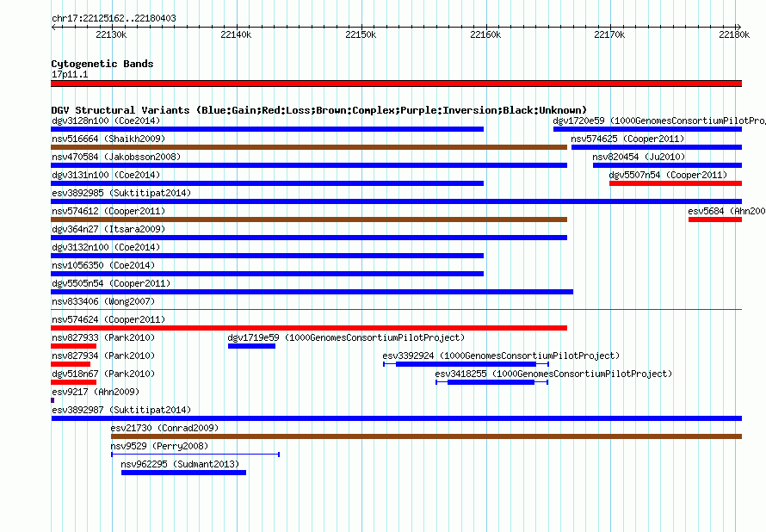Click the nsv827933 (Park2010) label
Image resolution: width=766 pixels, height=532 pixels.
pos(103,337)
